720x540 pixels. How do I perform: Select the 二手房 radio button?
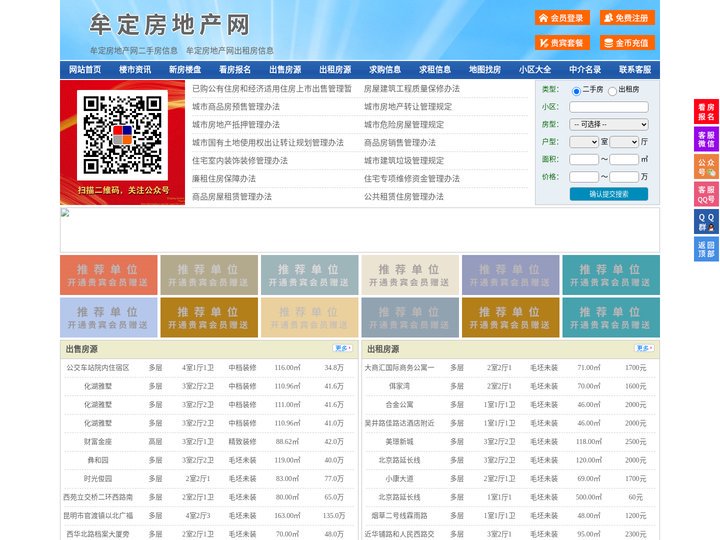point(576,91)
